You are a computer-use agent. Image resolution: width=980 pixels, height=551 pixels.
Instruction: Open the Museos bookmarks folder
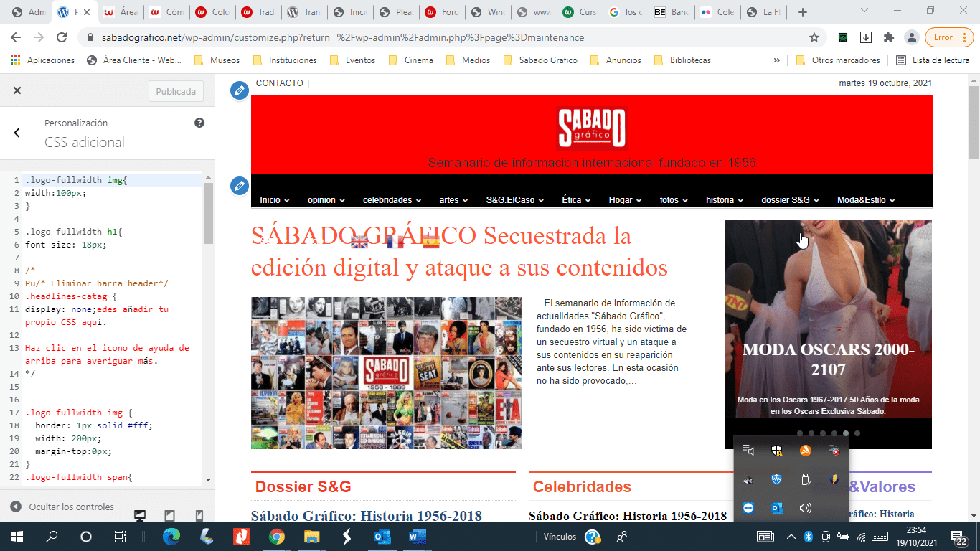click(217, 60)
